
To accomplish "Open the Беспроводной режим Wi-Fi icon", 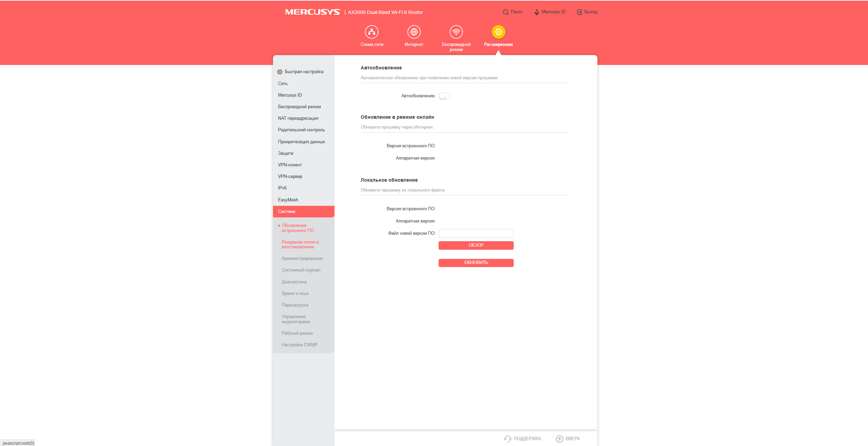I will pyautogui.click(x=456, y=32).
